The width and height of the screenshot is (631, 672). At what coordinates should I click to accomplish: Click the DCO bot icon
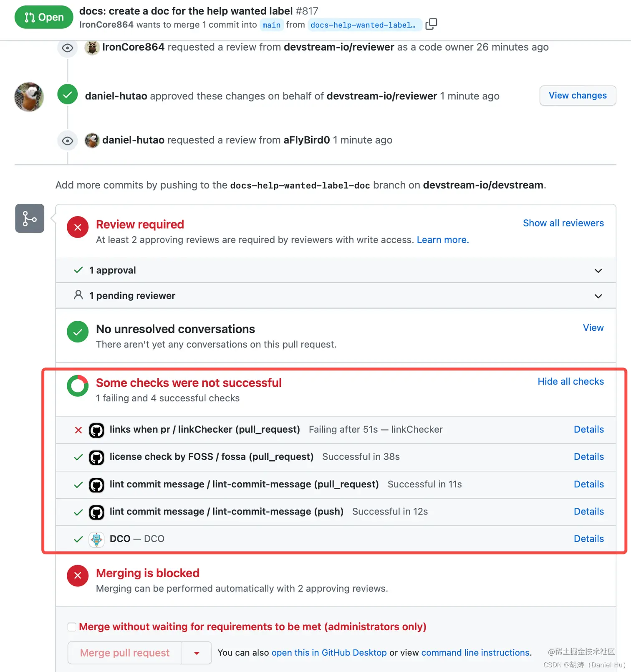tap(96, 539)
